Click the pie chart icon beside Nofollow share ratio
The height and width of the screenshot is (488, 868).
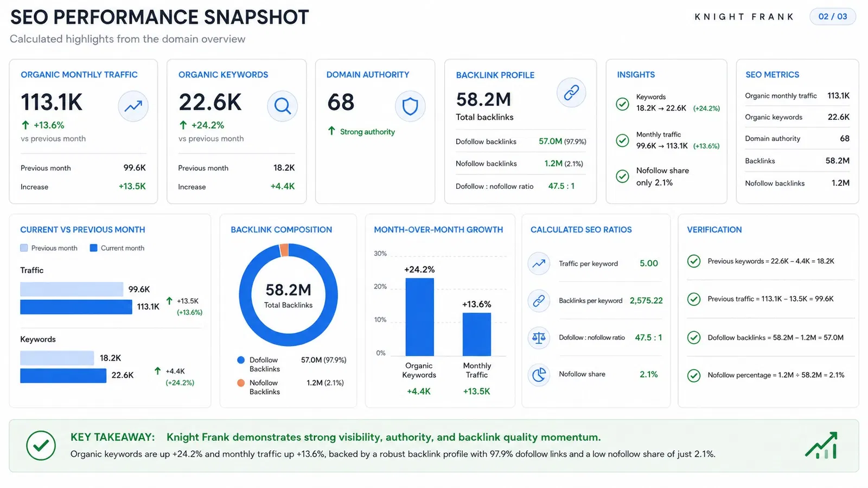tap(539, 374)
